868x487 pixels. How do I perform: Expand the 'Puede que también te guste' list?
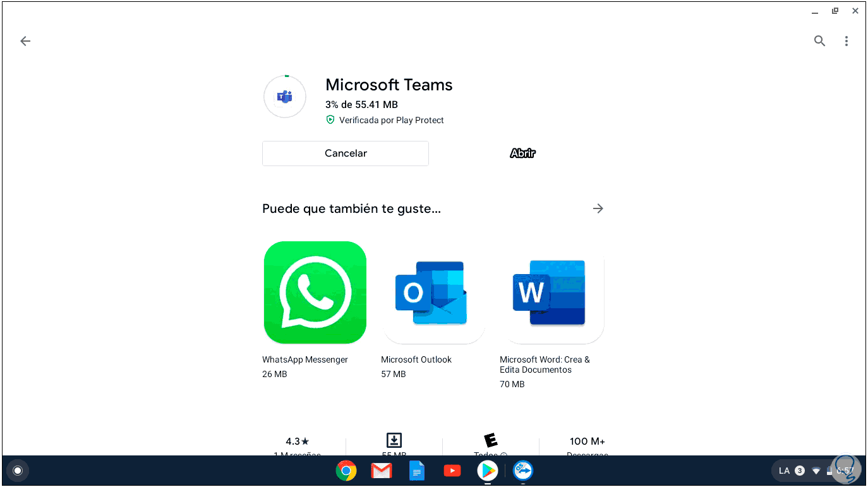[598, 208]
